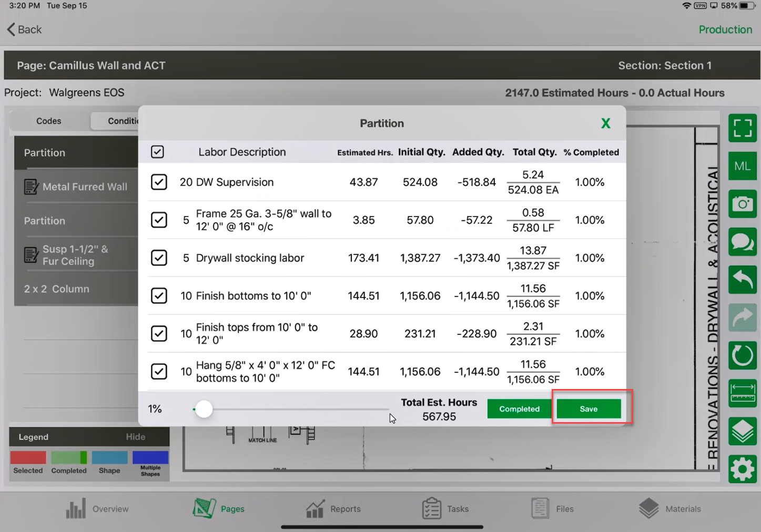
Task: Open the layers stack icon
Action: tap(742, 432)
